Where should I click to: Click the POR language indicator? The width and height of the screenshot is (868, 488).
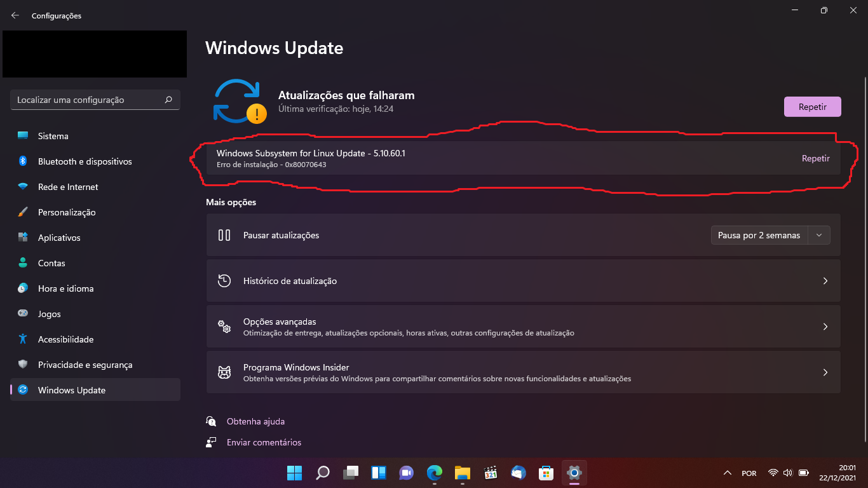(749, 473)
